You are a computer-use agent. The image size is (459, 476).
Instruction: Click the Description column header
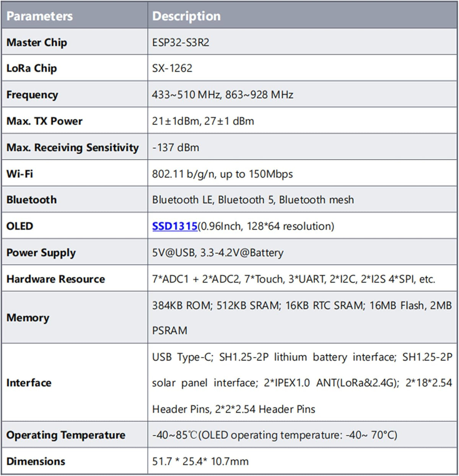[186, 16]
